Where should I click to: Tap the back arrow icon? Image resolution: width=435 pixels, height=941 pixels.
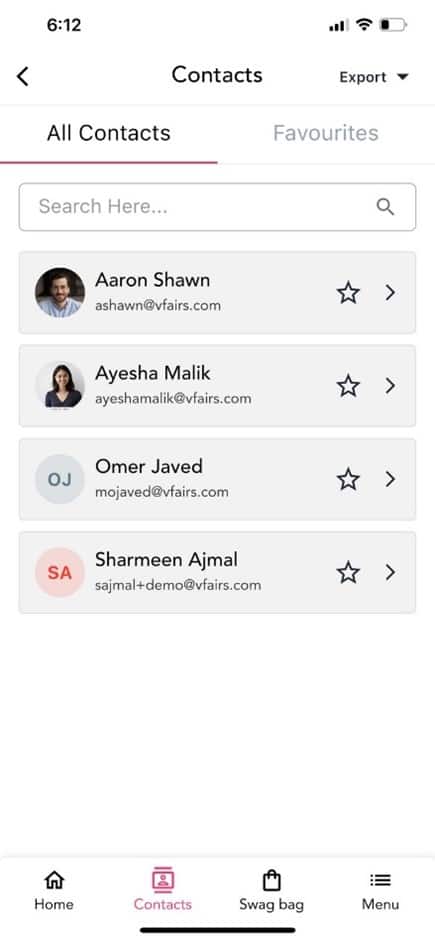point(23,76)
